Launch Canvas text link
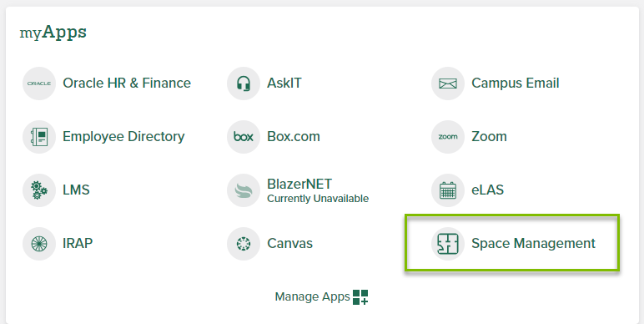Screen dimensions: 644x324 (x=289, y=243)
